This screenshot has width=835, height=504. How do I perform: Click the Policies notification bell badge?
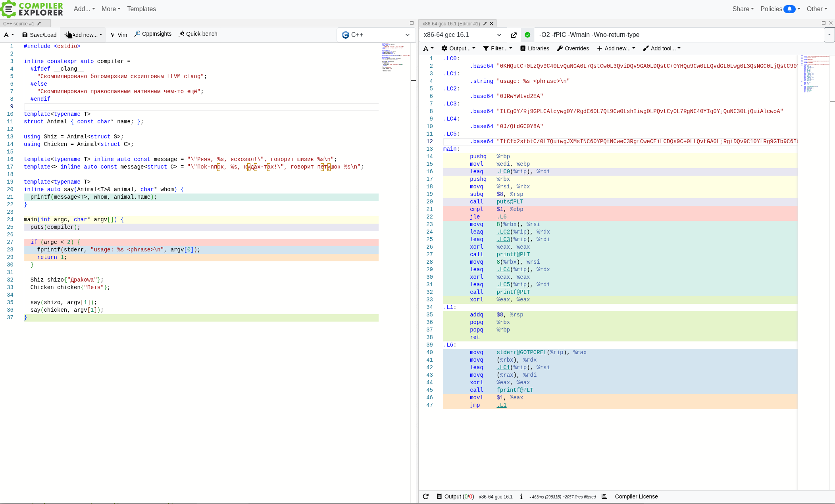point(789,9)
